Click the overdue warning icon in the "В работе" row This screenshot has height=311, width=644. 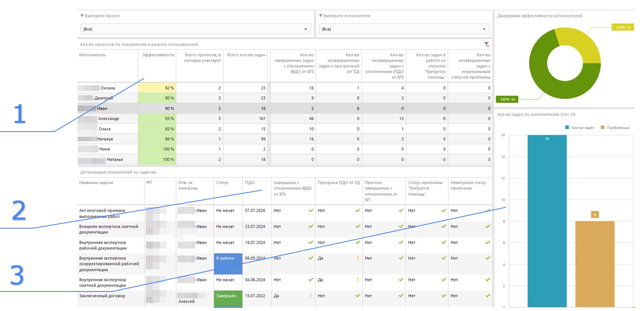[358, 258]
